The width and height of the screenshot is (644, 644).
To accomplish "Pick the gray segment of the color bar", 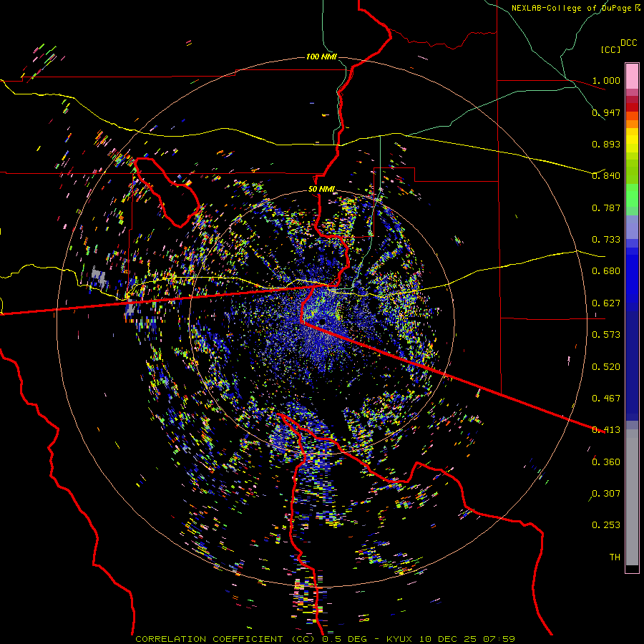I will [x=632, y=497].
